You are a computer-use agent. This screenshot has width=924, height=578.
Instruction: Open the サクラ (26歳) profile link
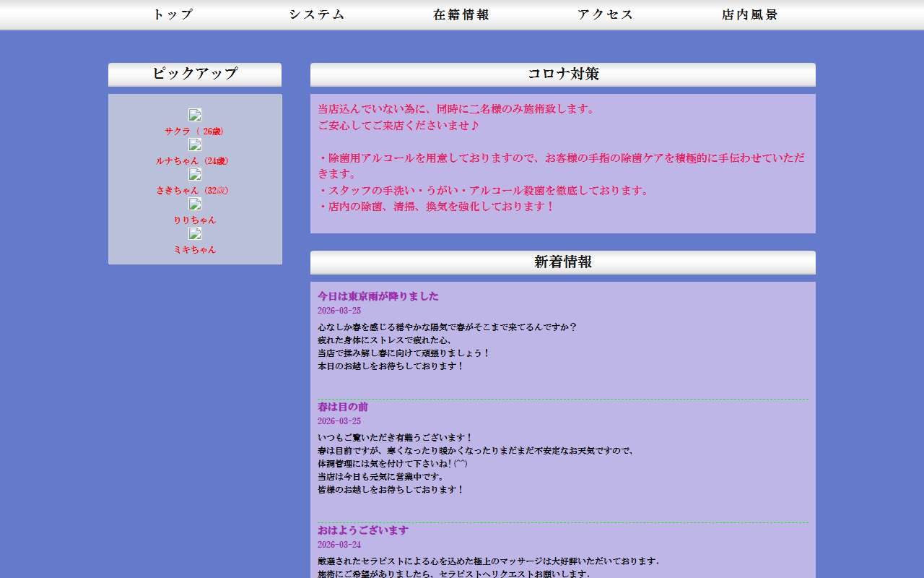coord(195,131)
